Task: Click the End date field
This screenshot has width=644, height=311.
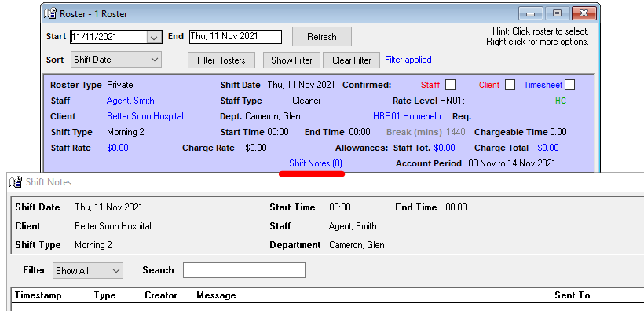Action: click(x=236, y=37)
